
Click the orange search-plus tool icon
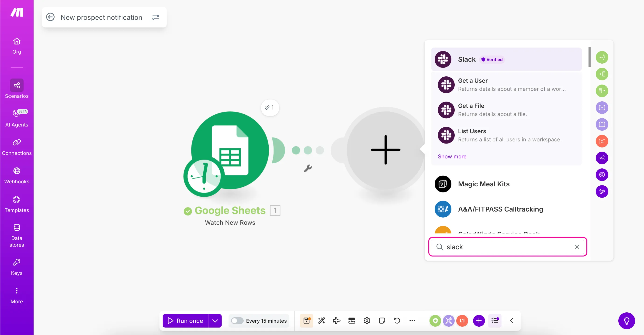602,141
